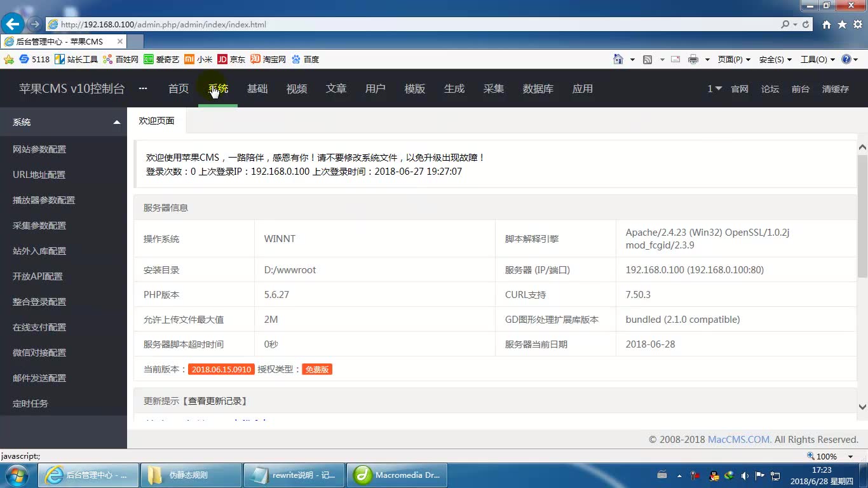Select the 欢迎页面 tab
The width and height of the screenshot is (868, 488).
[x=156, y=120]
